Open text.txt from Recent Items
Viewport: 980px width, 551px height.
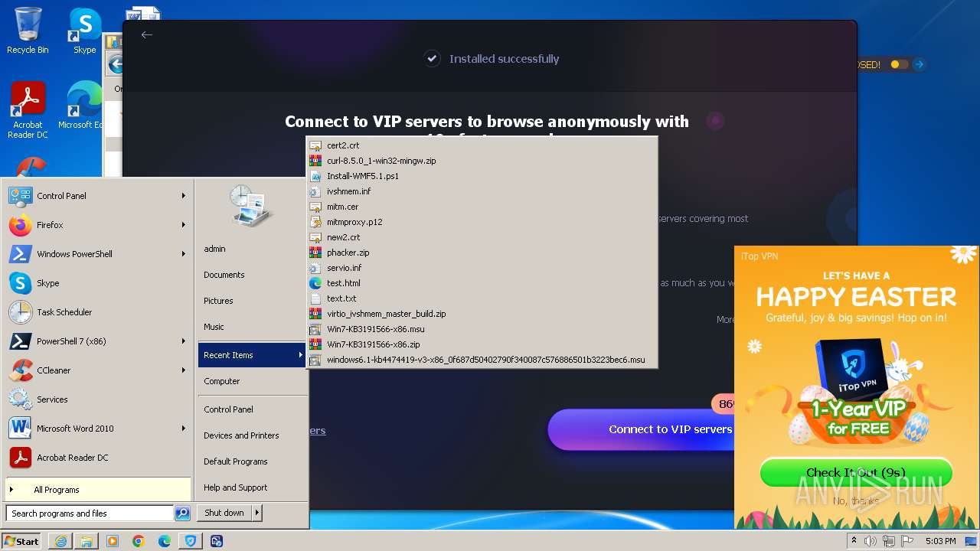click(x=482, y=298)
